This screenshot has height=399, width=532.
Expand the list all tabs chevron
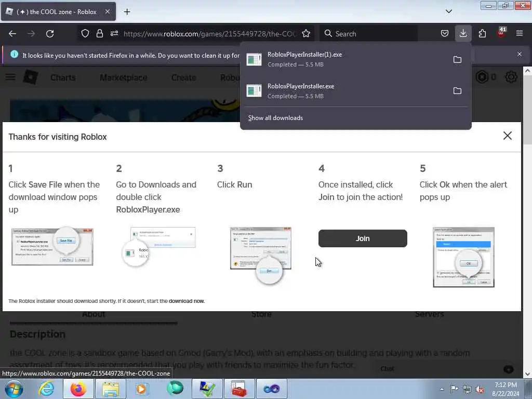(449, 11)
